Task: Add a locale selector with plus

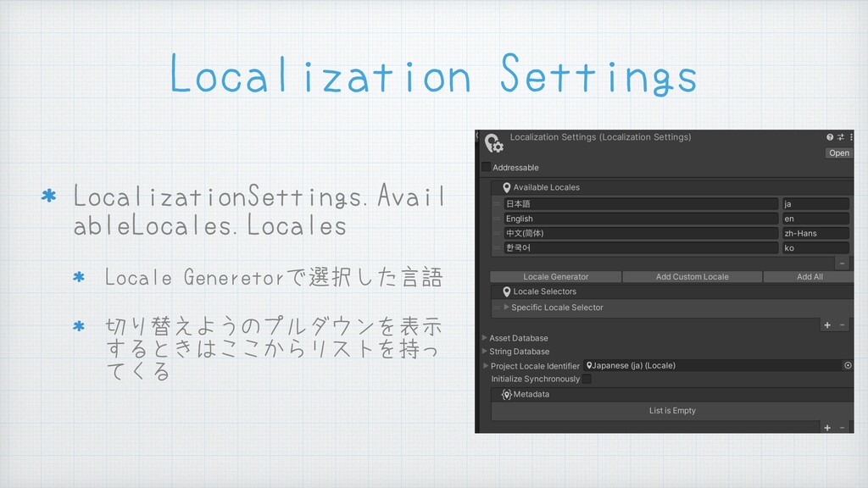Action: pos(827,325)
